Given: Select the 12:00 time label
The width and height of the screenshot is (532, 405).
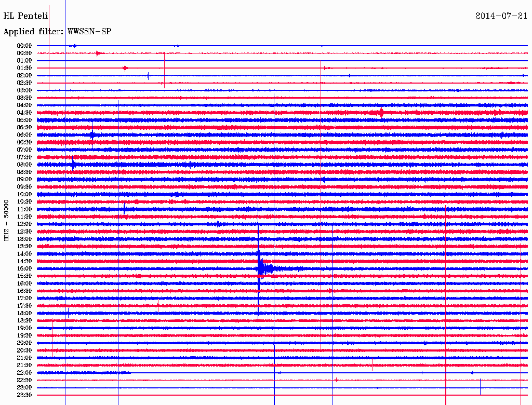Looking at the screenshot, I should 24,224.
